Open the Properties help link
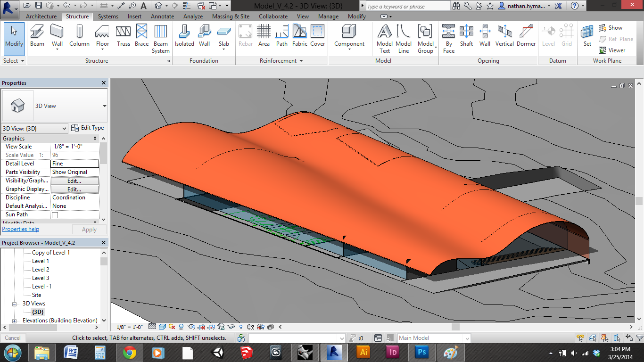Image resolution: width=644 pixels, height=362 pixels. [x=21, y=229]
